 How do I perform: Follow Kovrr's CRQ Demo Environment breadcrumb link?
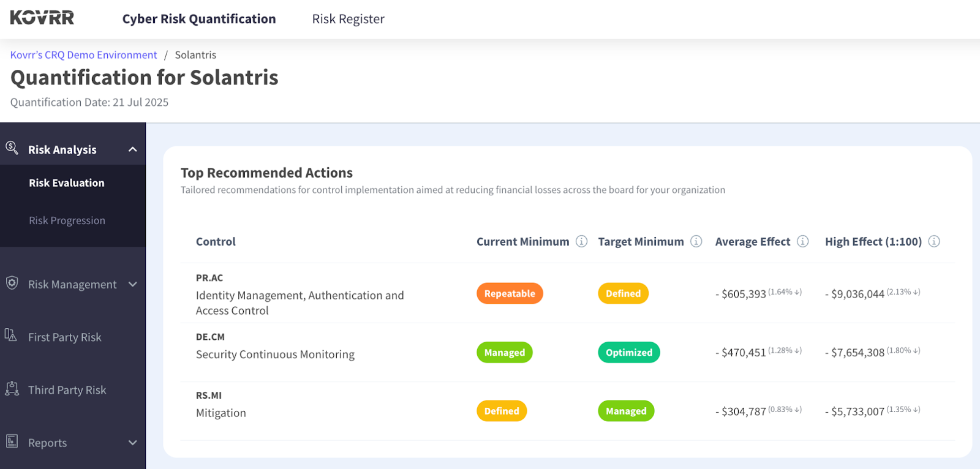tap(83, 55)
